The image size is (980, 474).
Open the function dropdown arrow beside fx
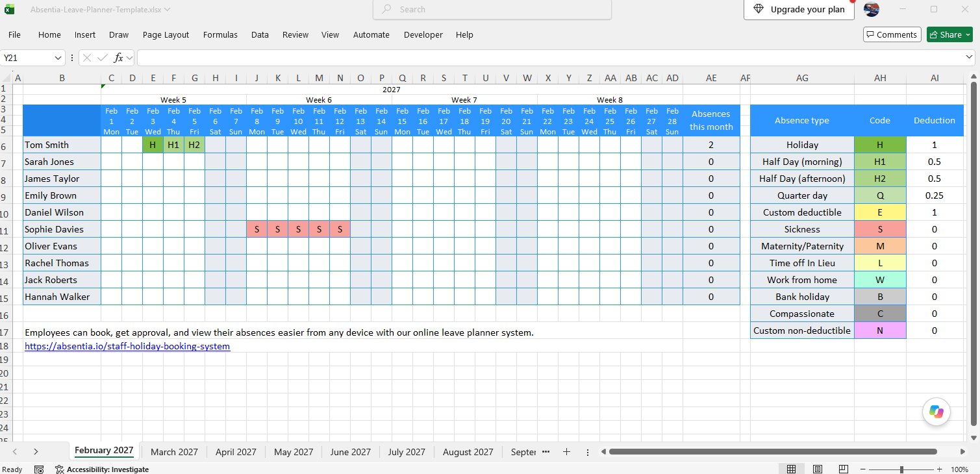(x=129, y=58)
